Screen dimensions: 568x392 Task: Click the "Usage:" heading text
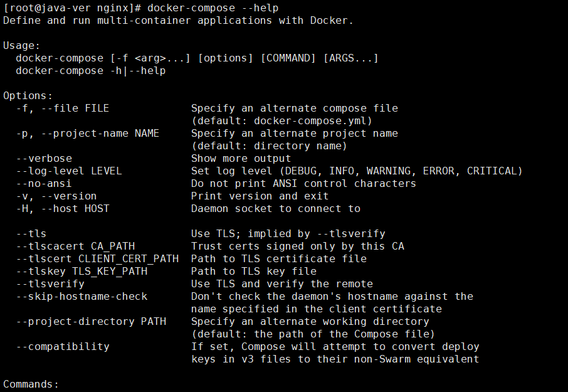[21, 45]
